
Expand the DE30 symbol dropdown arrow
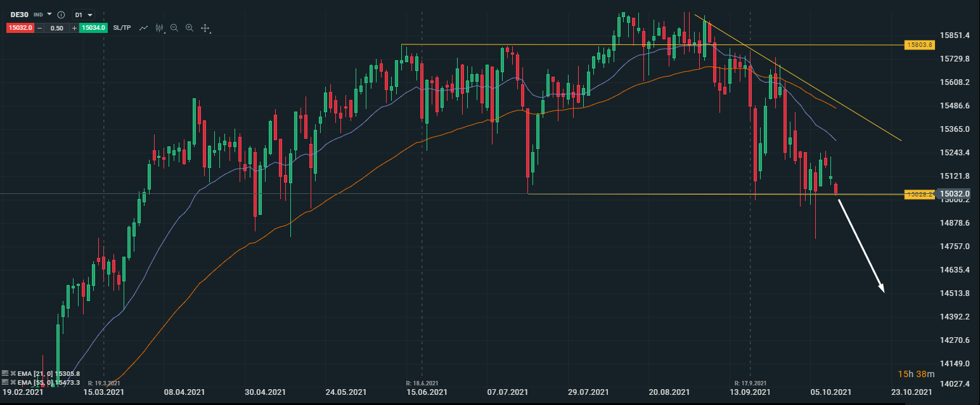(x=49, y=14)
